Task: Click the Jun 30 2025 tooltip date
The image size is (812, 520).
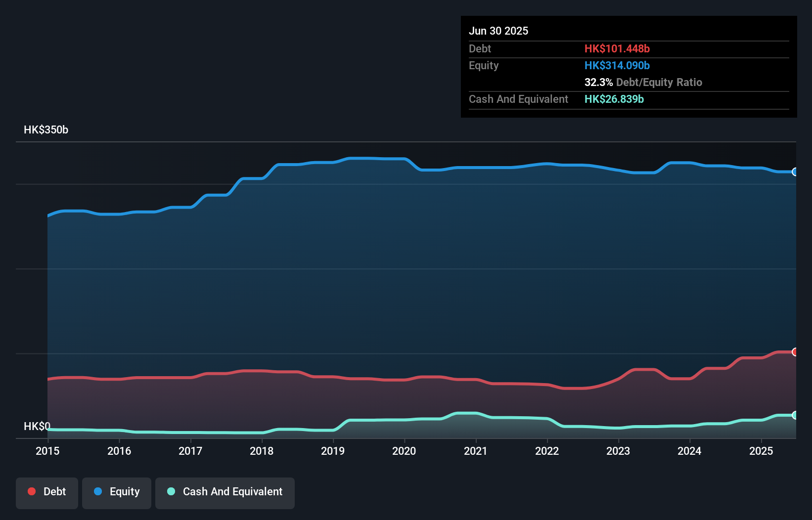Action: (x=498, y=31)
